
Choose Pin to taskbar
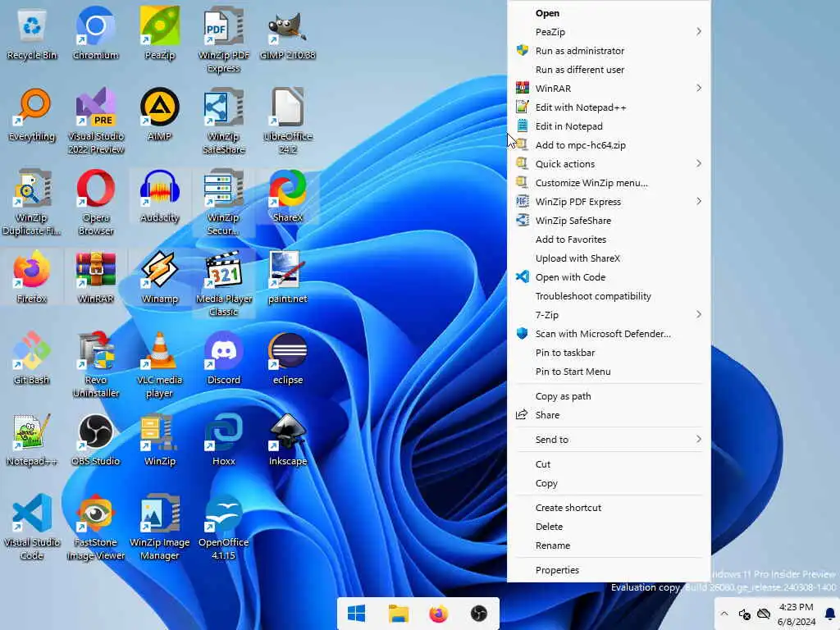(x=609, y=353)
